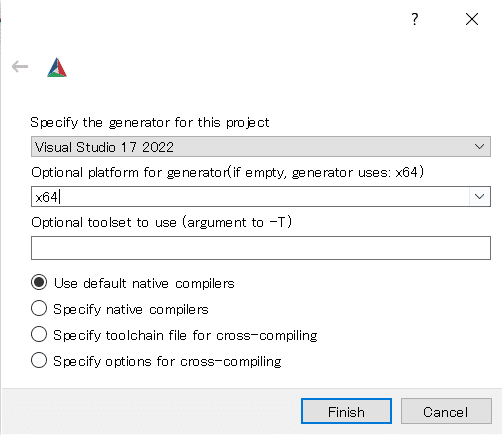Go back using the left arrow icon
Image resolution: width=503 pixels, height=435 pixels.
20,66
